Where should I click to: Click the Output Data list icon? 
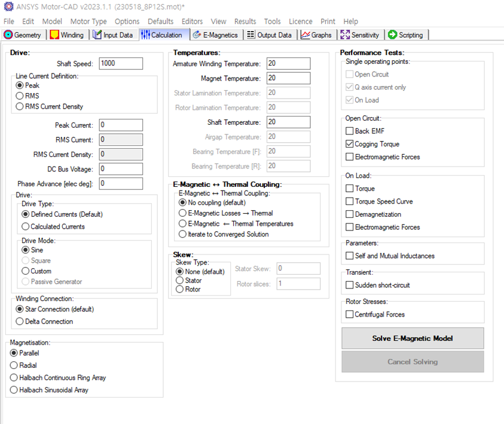[x=251, y=35]
